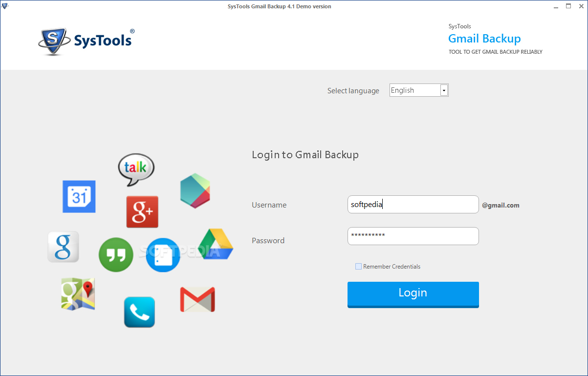
Task: Click the red Google+ icon
Action: 142,212
